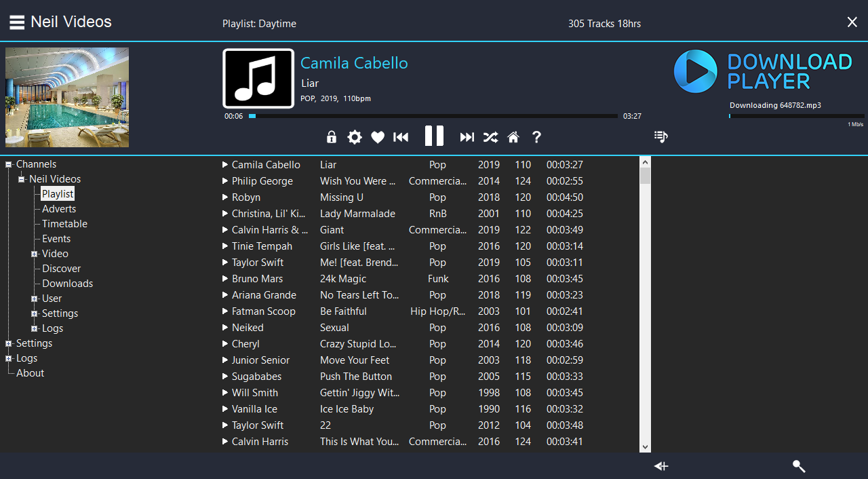
Task: Favorite track with heart icon
Action: click(x=378, y=138)
